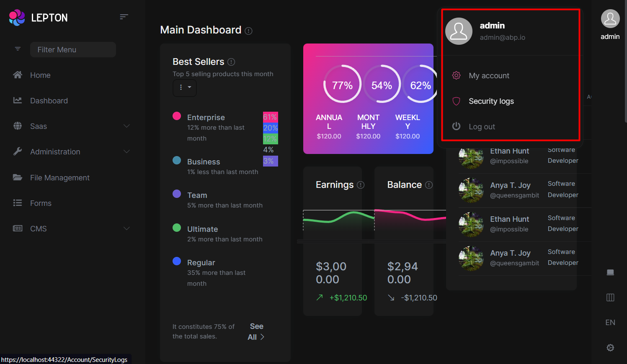This screenshot has width=627, height=364.
Task: Select the Forms list icon
Action: [x=18, y=203]
